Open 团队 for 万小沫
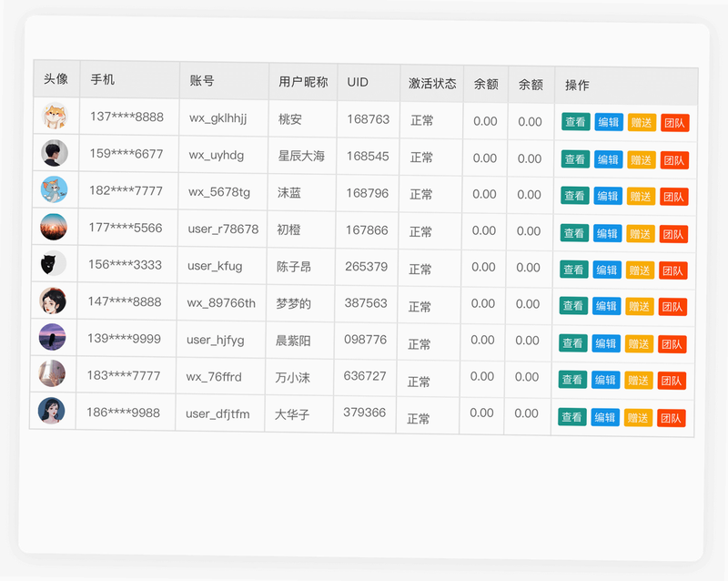728x581 pixels. (672, 381)
